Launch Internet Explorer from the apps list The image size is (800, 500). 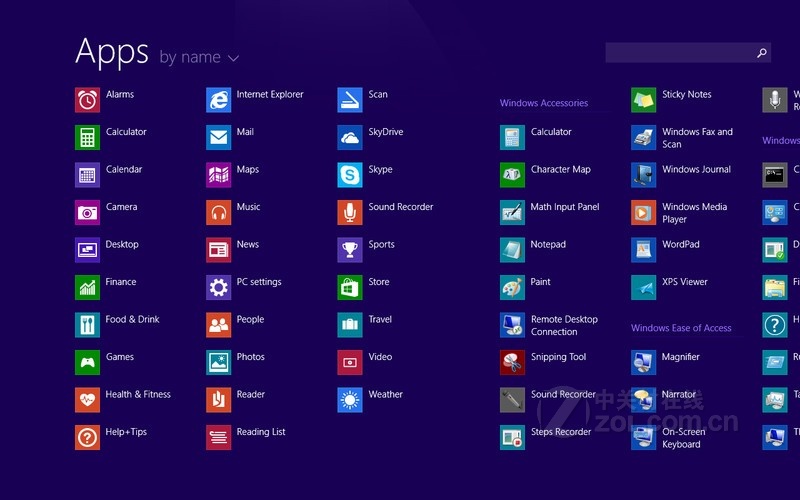[218, 100]
